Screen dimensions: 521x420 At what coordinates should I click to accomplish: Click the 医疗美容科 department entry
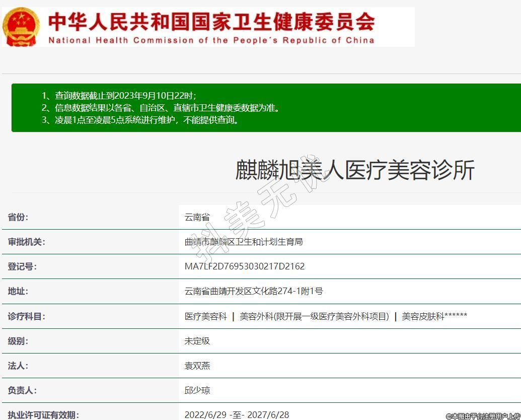click(205, 316)
